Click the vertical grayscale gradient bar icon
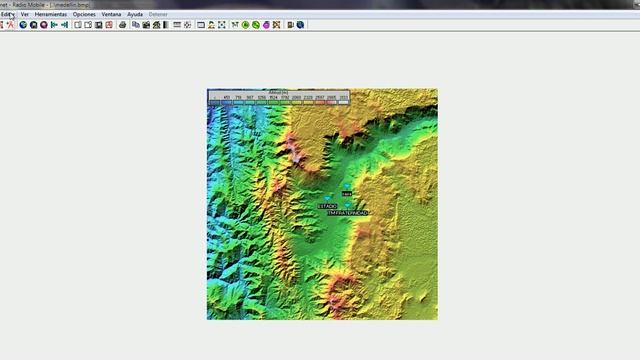This screenshot has height=360, width=640. (166, 25)
